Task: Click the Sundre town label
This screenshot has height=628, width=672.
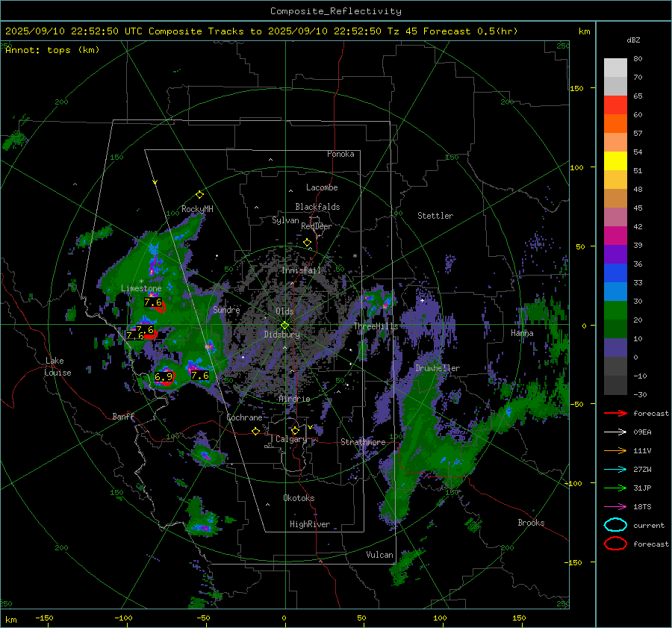Action: (226, 310)
